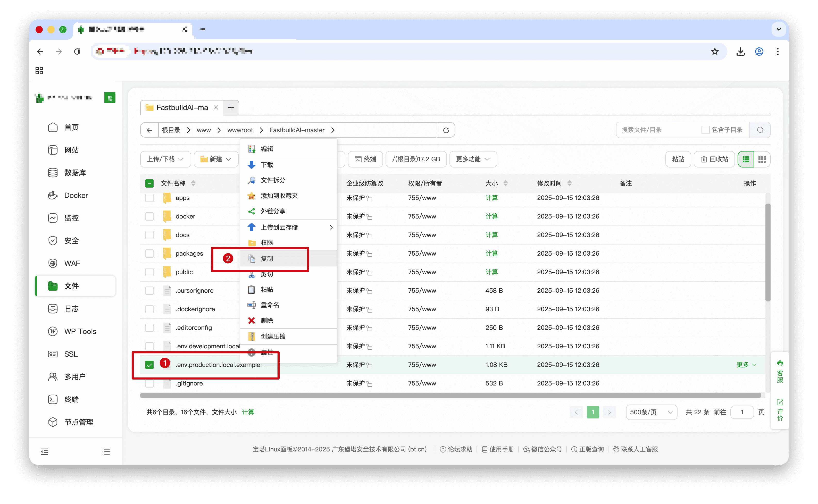The width and height of the screenshot is (818, 504).
Task: Open the 新建 (New) dropdown
Action: (x=216, y=159)
